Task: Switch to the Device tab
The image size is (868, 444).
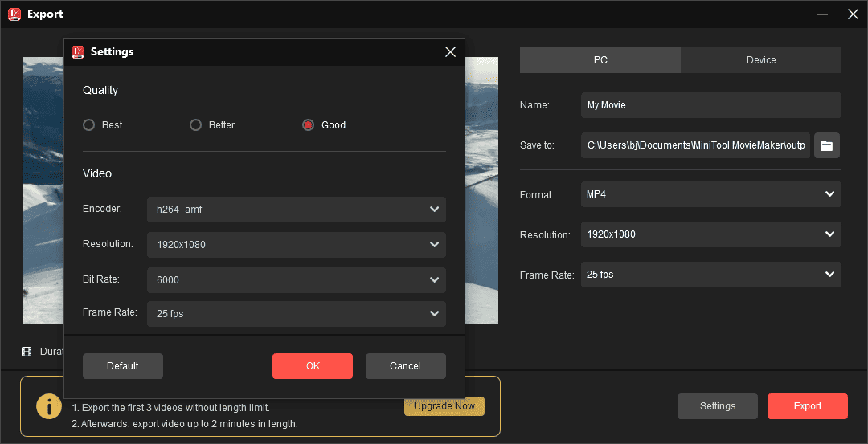Action: (x=761, y=60)
